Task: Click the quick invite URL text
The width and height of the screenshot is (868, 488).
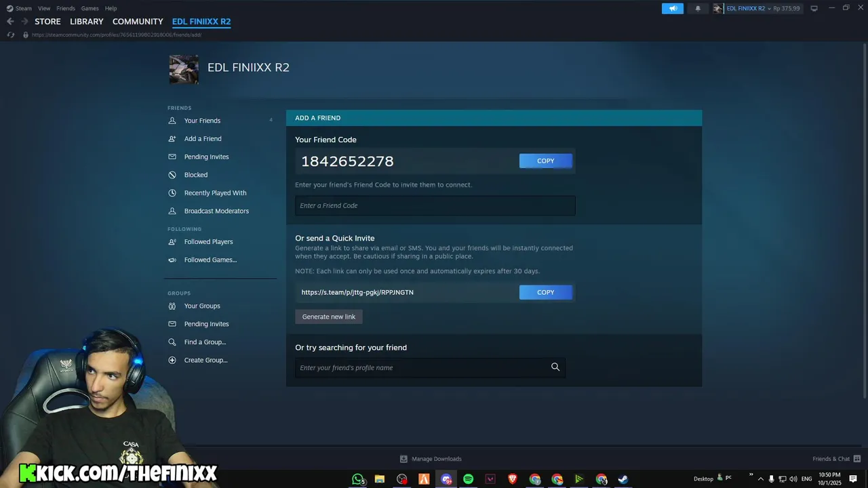Action: (357, 292)
